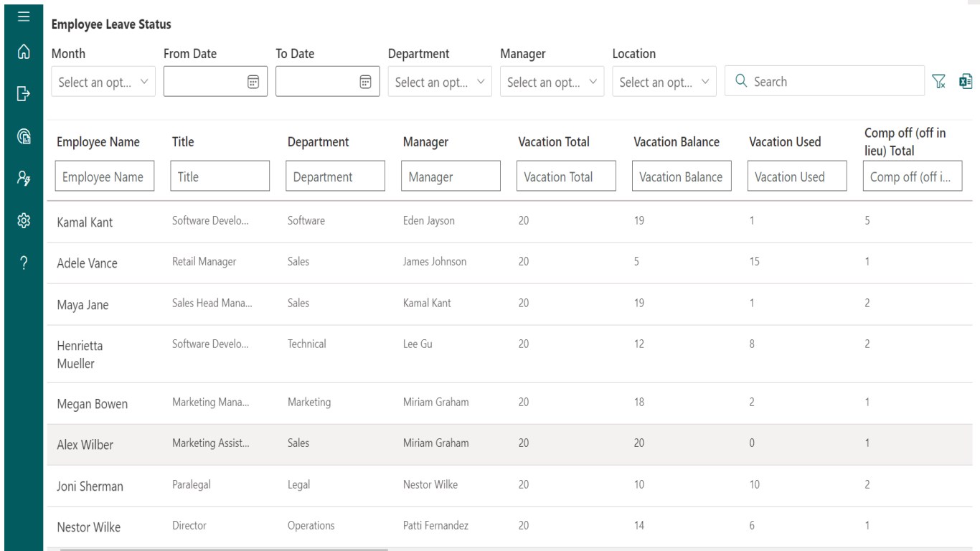Open the hamburger navigation menu

pos(23,14)
